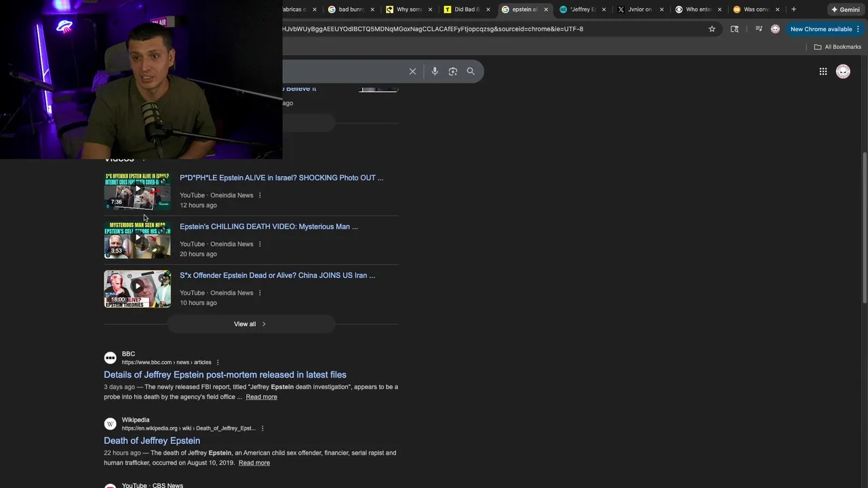This screenshot has height=488, width=868.
Task: Open more options for Wikipedia result
Action: point(262,428)
